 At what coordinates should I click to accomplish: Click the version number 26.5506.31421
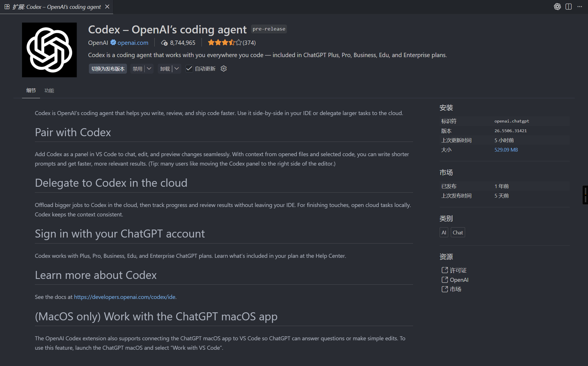(511, 131)
